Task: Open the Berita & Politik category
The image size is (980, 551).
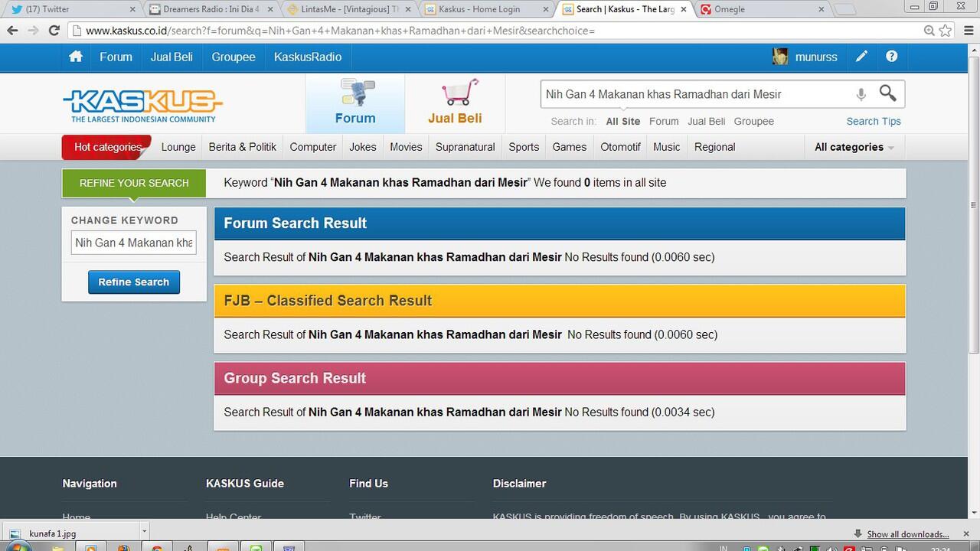Action: [x=243, y=147]
